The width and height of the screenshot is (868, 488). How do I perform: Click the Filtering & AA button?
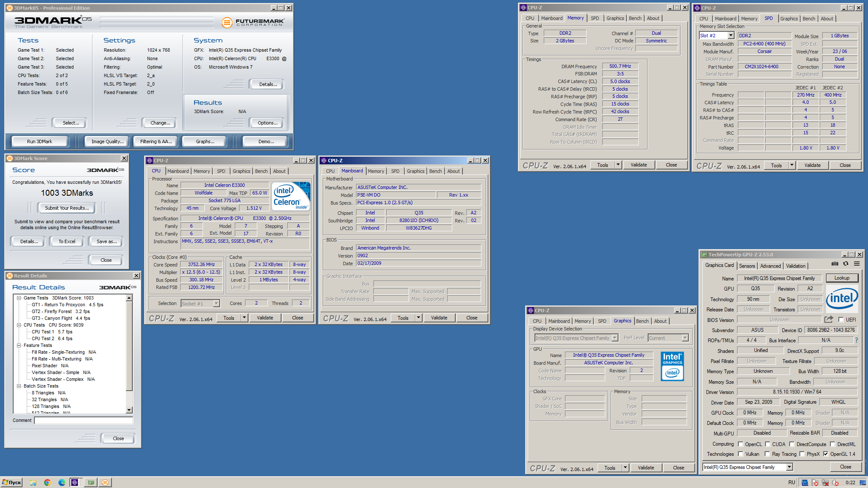(x=156, y=141)
